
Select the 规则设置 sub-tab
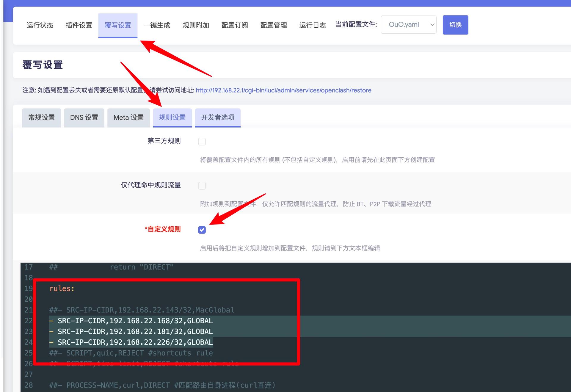172,118
